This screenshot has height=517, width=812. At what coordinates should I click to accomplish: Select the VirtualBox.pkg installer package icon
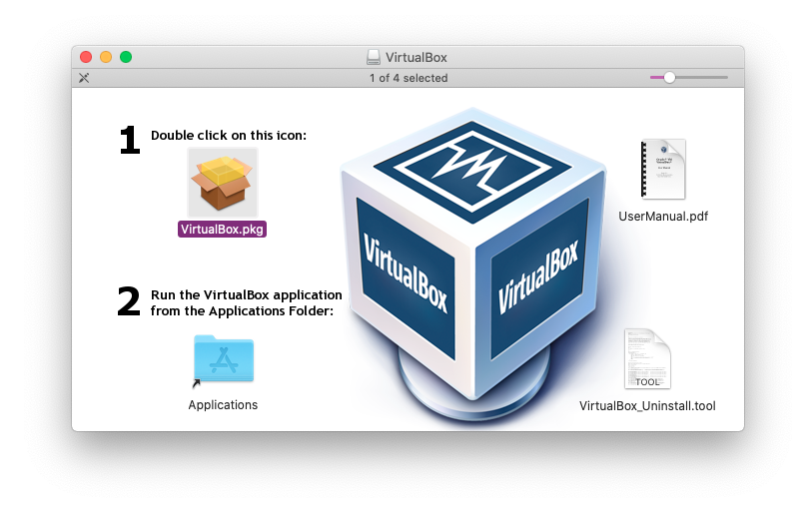coord(223,181)
